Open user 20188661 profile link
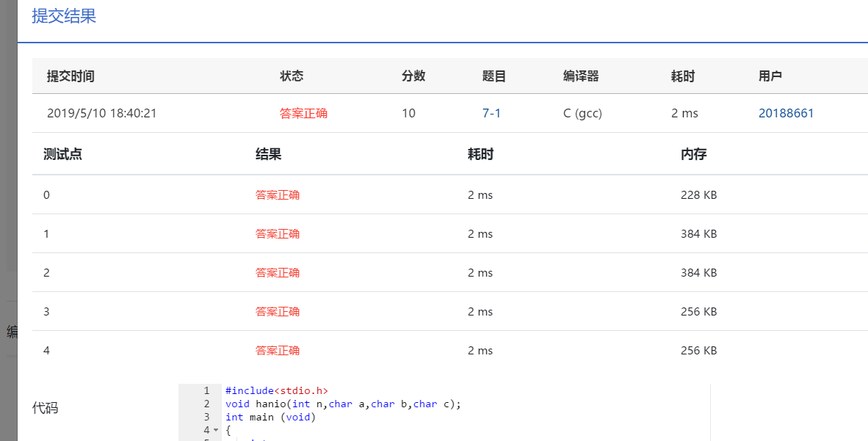 pyautogui.click(x=786, y=113)
